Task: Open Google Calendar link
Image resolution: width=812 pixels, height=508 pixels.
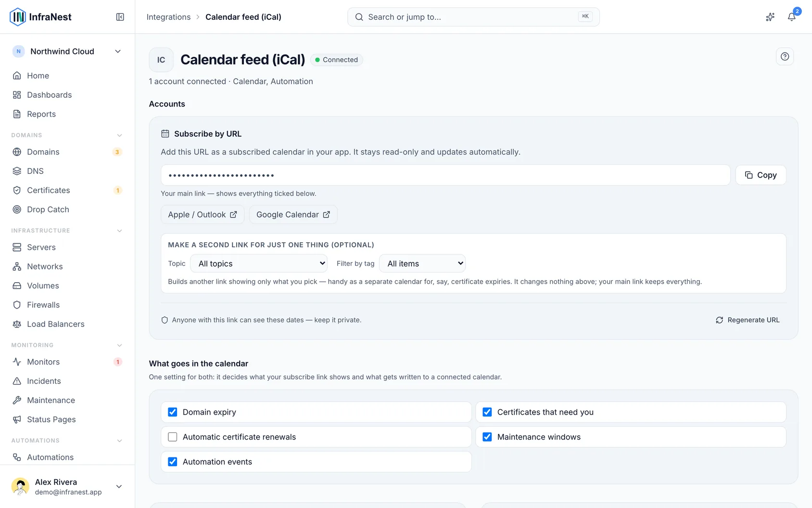Action: point(293,215)
